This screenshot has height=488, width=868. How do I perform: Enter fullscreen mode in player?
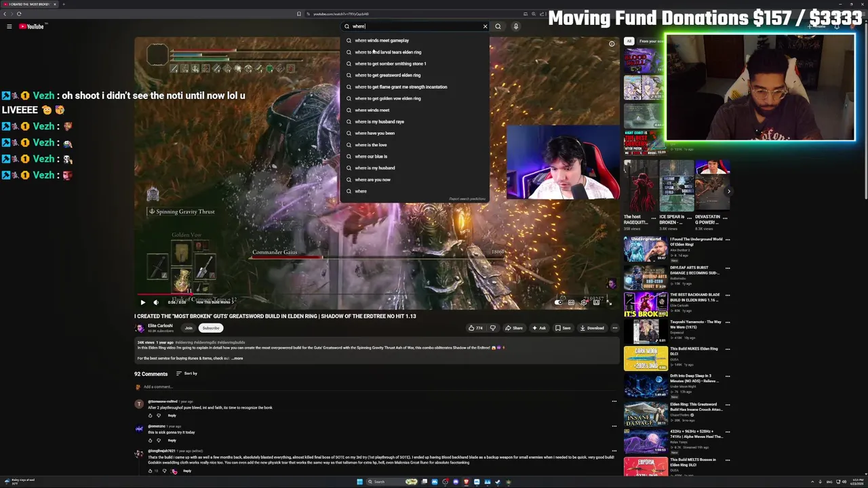[608, 302]
